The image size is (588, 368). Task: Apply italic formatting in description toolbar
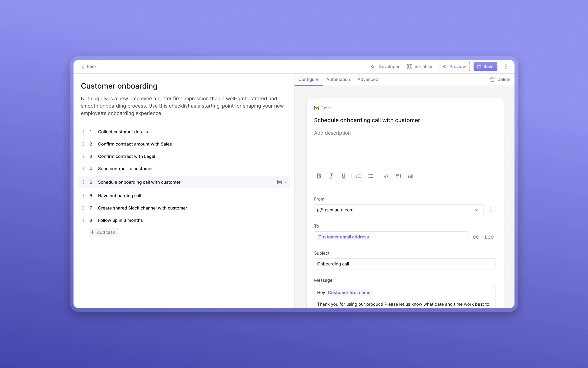(331, 176)
